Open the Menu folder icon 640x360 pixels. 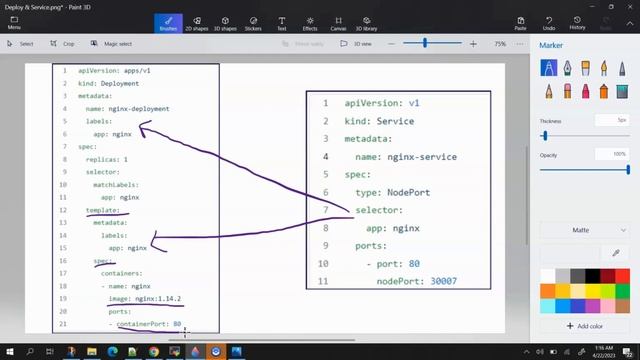tap(14, 23)
